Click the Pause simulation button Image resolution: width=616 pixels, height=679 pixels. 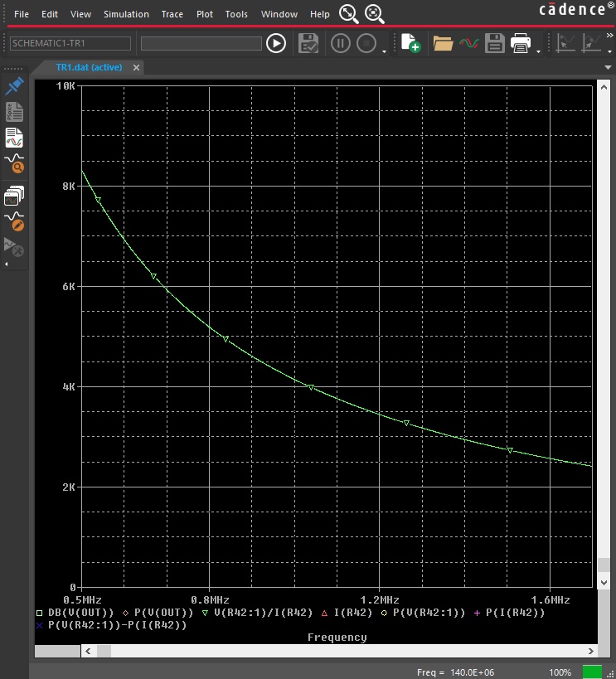pyautogui.click(x=341, y=43)
